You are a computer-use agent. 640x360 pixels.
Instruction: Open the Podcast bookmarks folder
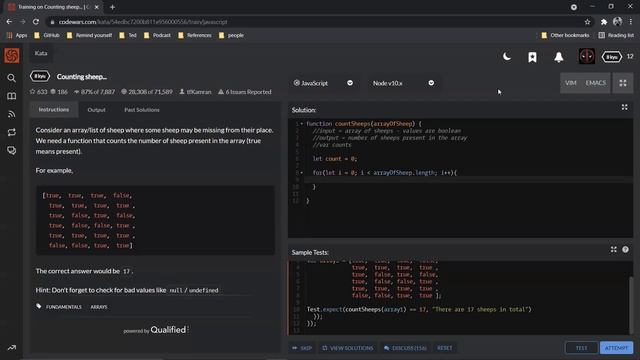tap(157, 35)
